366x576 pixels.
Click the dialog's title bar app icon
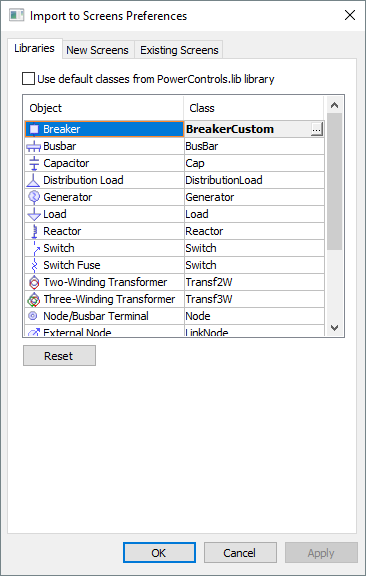click(x=17, y=15)
